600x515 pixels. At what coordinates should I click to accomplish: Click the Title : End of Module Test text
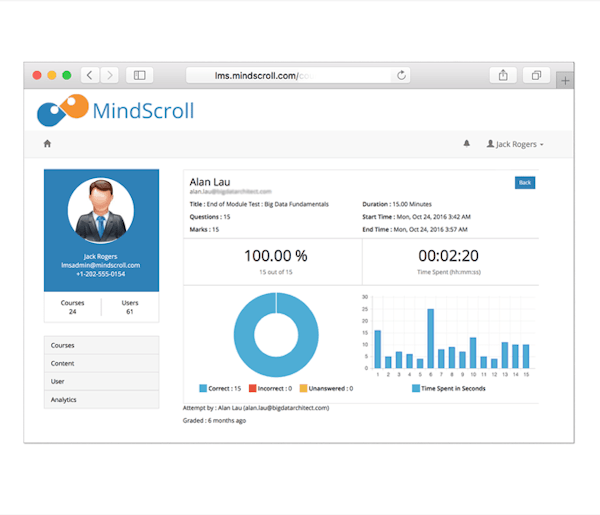click(259, 204)
